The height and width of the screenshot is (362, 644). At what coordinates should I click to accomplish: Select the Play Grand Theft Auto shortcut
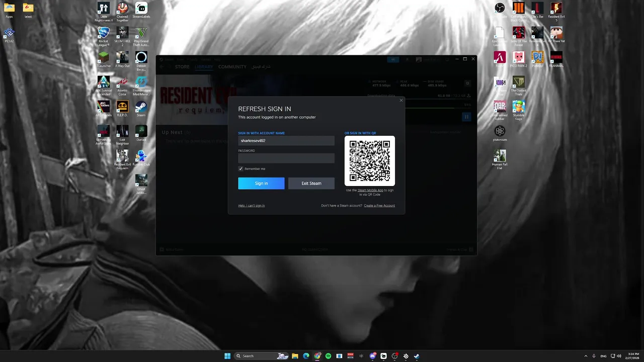click(x=141, y=37)
